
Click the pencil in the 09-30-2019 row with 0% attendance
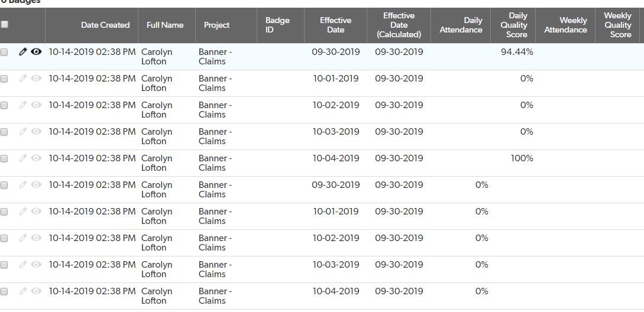click(x=23, y=185)
